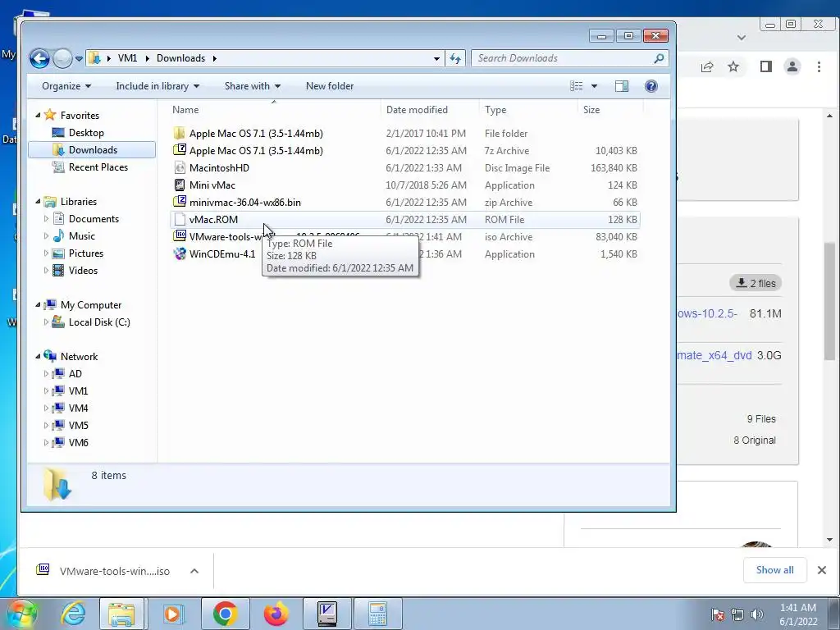Screen dimensions: 840x630
Task: Expand the VM4 network computer
Action: [x=46, y=409]
